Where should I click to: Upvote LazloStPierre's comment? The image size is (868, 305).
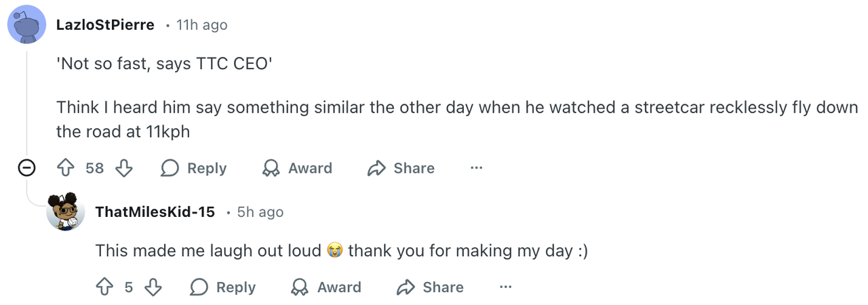[66, 168]
